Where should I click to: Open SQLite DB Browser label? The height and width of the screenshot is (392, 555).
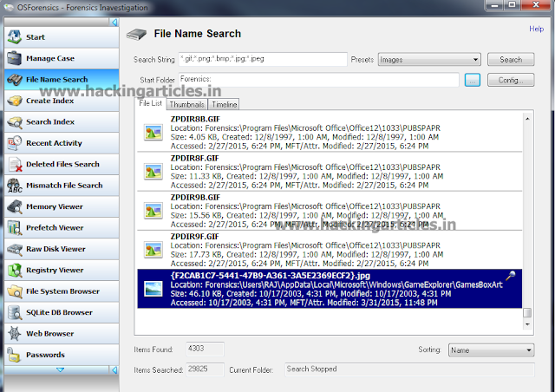[59, 313]
